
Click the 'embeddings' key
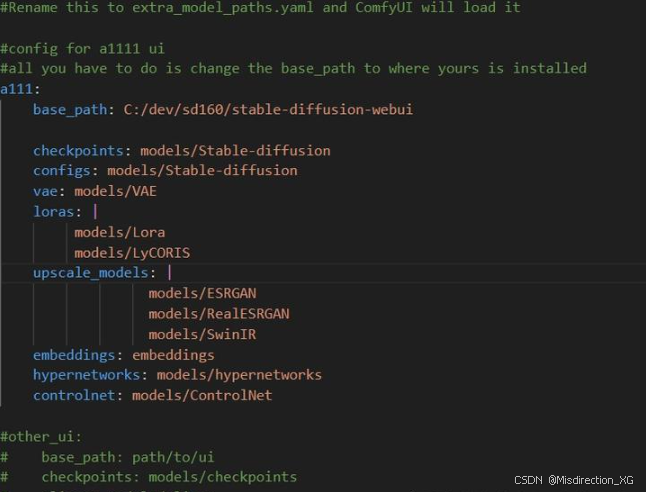click(74, 355)
